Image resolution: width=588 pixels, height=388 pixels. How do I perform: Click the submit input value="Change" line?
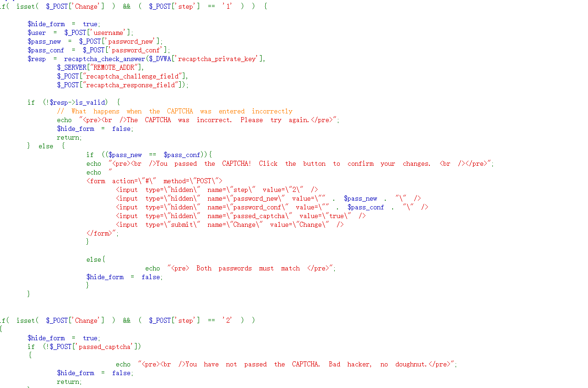(230, 225)
